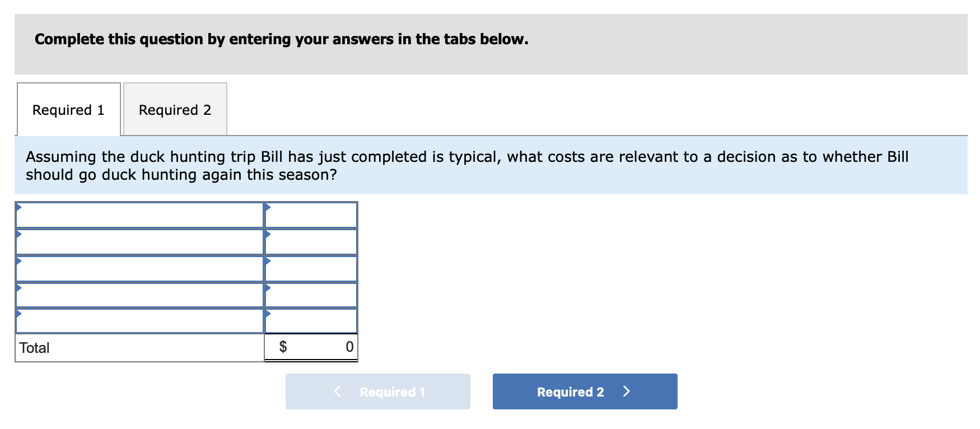Open the first row cost description dropdown
Viewport: 980px width, 429px height.
point(140,214)
